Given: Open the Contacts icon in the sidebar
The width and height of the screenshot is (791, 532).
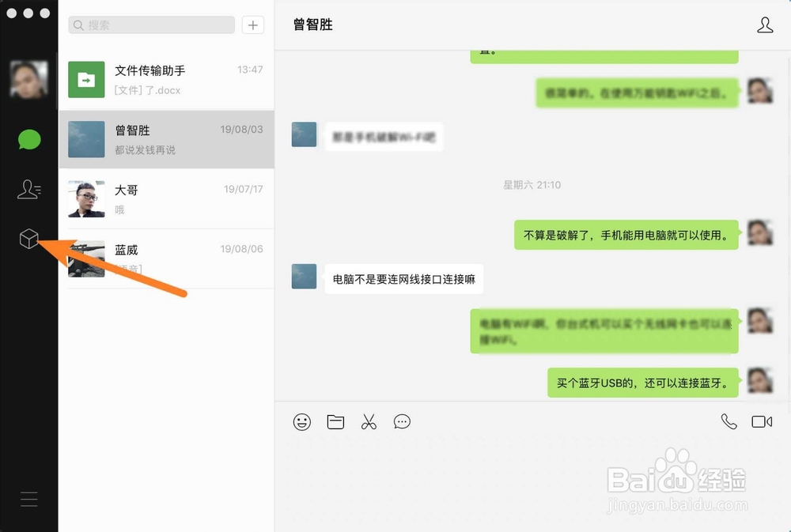Looking at the screenshot, I should 28,189.
